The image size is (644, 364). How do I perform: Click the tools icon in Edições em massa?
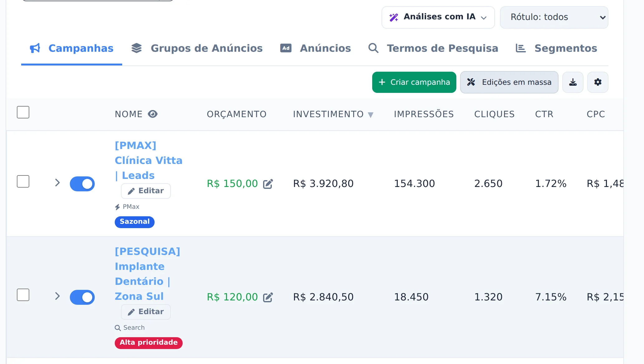[x=471, y=82]
